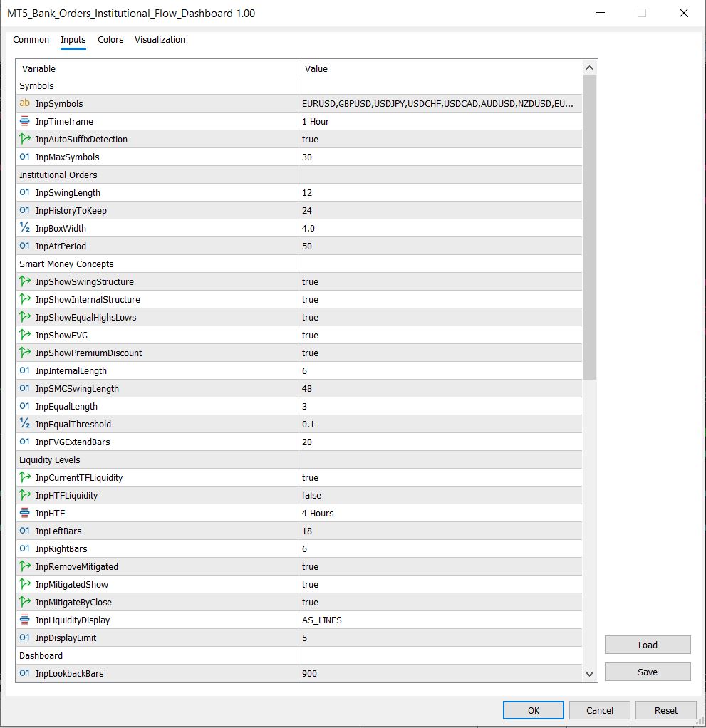This screenshot has height=728, width=706.
Task: Select the InpDisplayLimit variable row
Action: pos(299,638)
